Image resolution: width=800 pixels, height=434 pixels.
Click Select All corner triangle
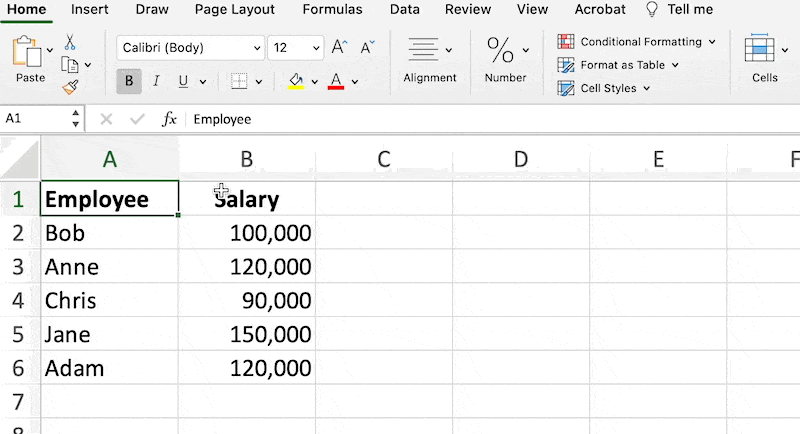pyautogui.click(x=20, y=159)
